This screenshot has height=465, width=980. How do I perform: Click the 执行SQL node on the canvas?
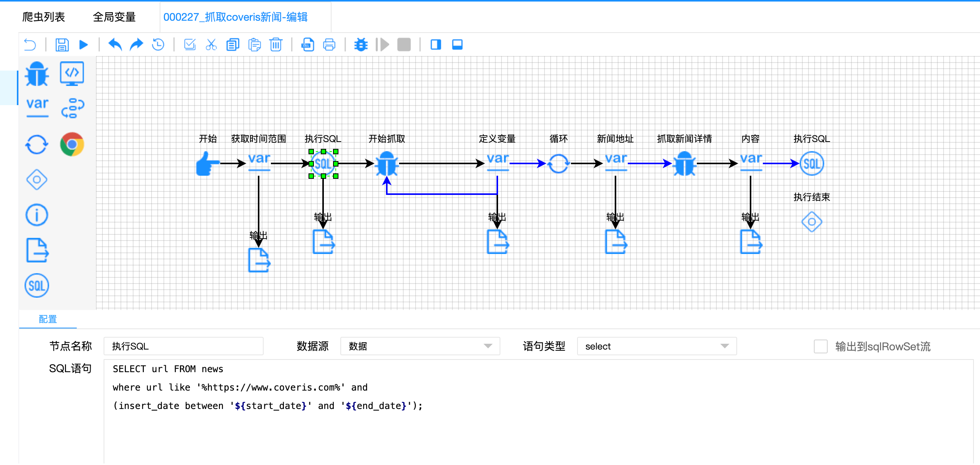click(x=323, y=163)
